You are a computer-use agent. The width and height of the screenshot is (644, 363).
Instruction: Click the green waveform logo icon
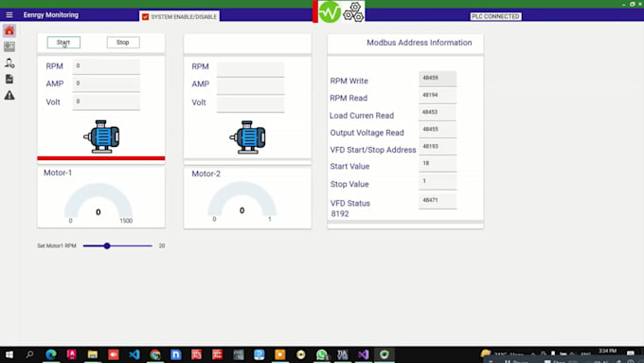pos(330,12)
